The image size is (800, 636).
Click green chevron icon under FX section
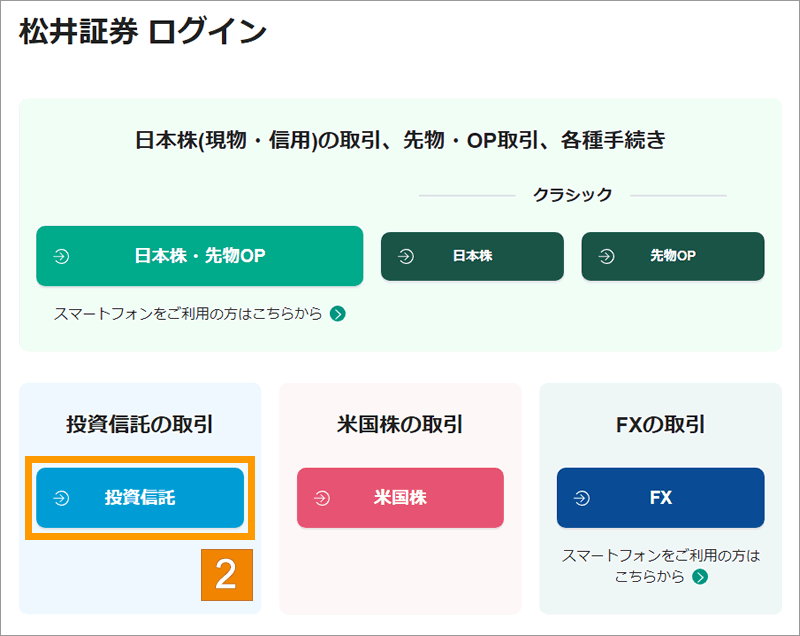[700, 577]
